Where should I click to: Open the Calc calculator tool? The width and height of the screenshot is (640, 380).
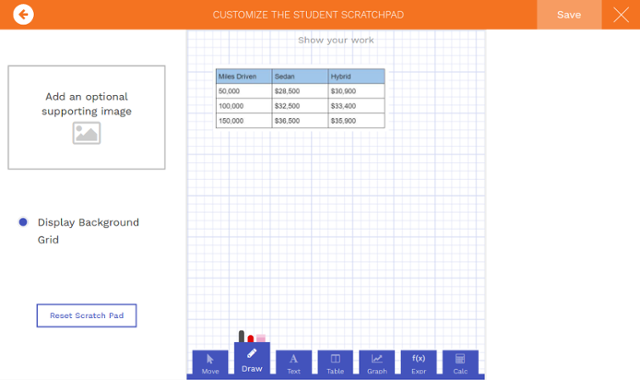(x=460, y=362)
